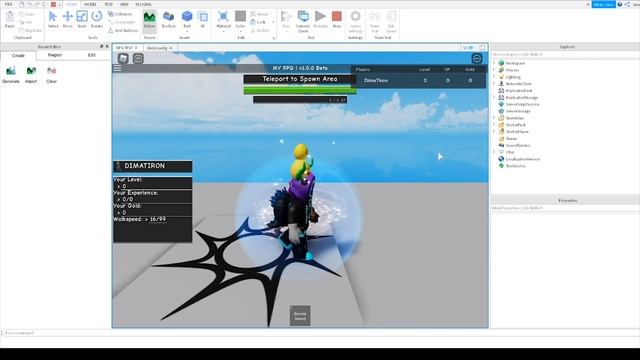This screenshot has width=640, height=360.
Task: Click the Paste button
Action: tap(10, 19)
